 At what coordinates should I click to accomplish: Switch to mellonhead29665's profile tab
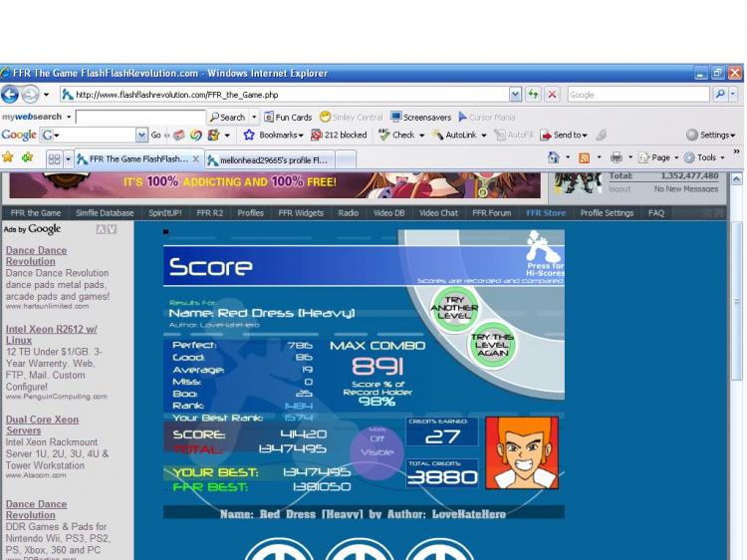(x=269, y=159)
